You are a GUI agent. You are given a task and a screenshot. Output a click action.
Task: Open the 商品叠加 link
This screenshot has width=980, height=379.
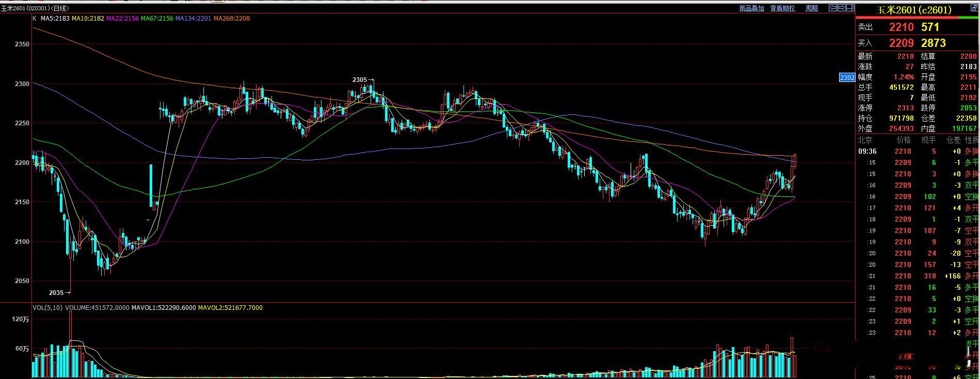pyautogui.click(x=751, y=8)
